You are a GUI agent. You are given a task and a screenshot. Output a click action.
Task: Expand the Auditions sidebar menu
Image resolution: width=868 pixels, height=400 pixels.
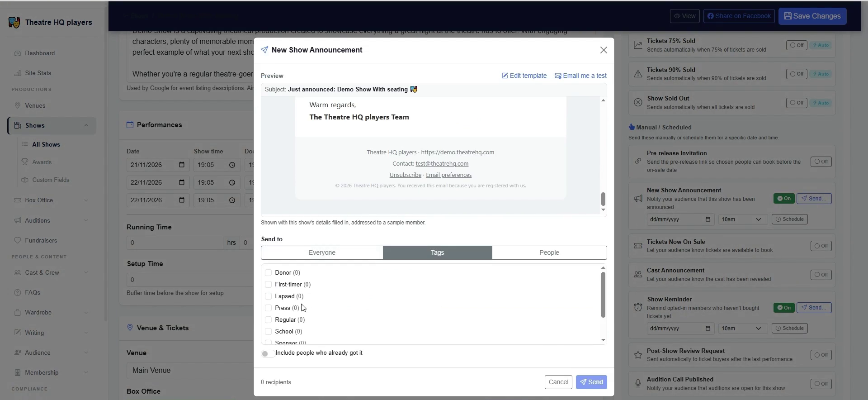pos(86,220)
